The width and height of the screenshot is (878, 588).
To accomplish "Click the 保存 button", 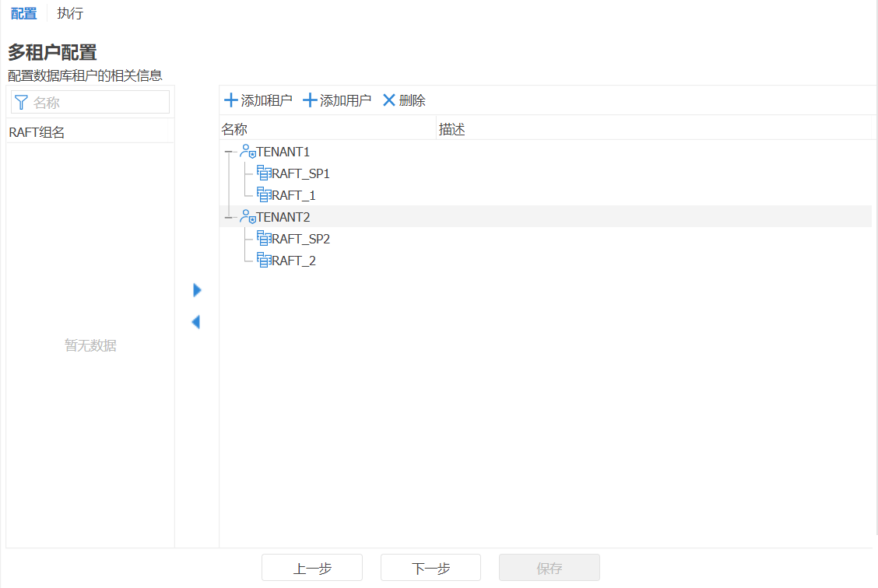I will pos(549,568).
